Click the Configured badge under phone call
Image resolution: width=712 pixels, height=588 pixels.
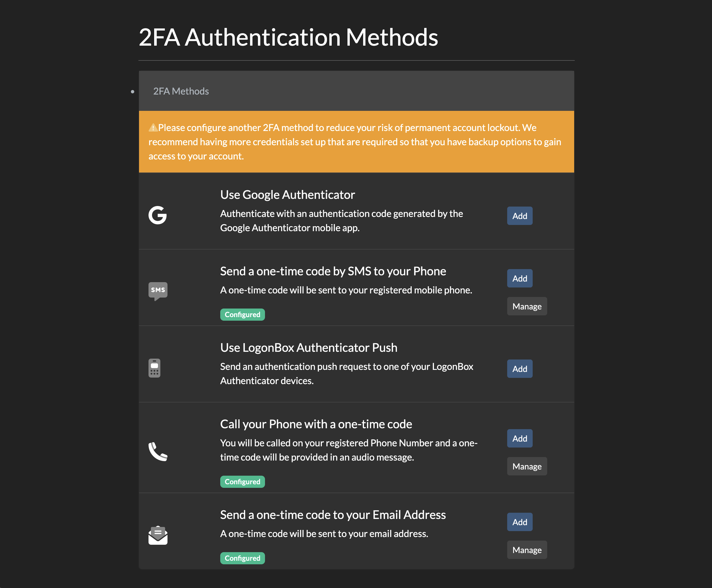pos(242,482)
